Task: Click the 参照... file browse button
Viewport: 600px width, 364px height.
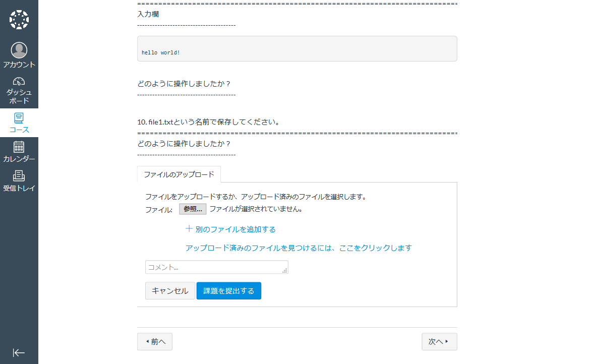Action: pyautogui.click(x=193, y=209)
